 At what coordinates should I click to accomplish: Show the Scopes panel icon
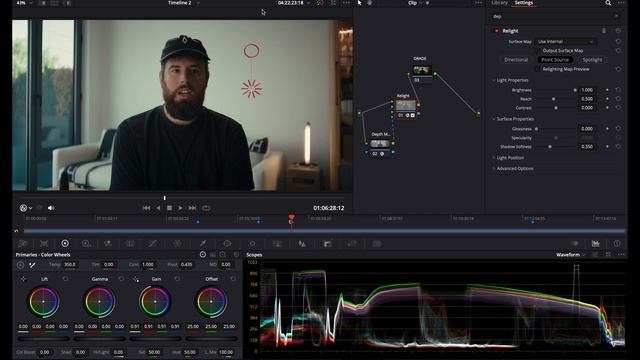click(x=596, y=243)
